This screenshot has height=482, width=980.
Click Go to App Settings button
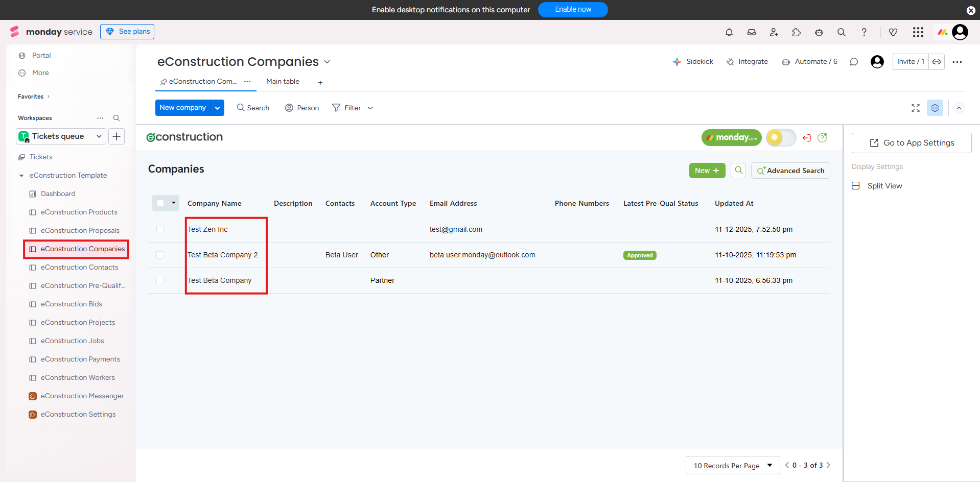[x=912, y=143]
